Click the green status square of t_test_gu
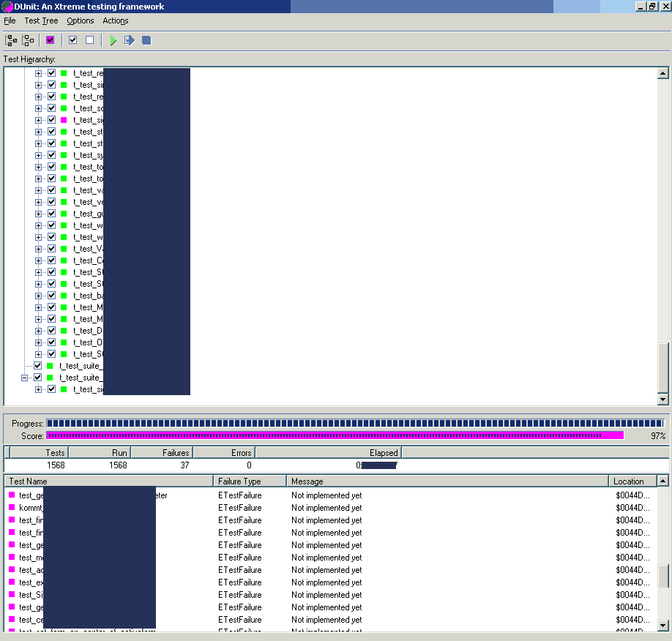The width and height of the screenshot is (672, 641). point(64,214)
